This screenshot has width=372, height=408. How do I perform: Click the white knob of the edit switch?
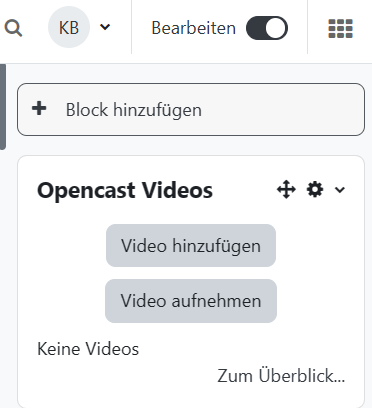pos(276,28)
